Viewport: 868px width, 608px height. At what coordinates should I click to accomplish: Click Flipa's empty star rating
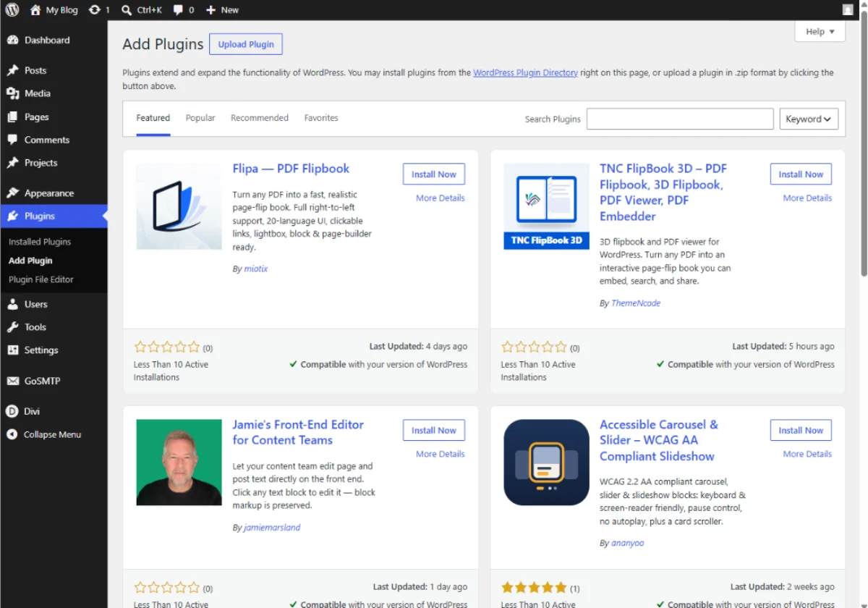[167, 347]
